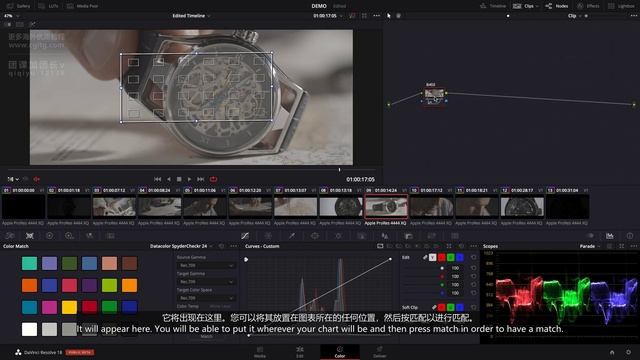Open the viewer zoom percentage dropdown
Viewport: 640px width, 360px height.
click(12, 16)
